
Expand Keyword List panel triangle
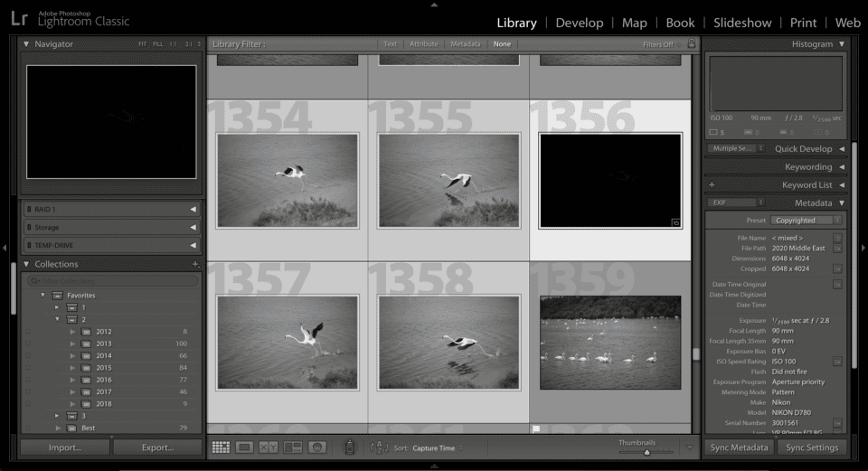[x=842, y=184]
